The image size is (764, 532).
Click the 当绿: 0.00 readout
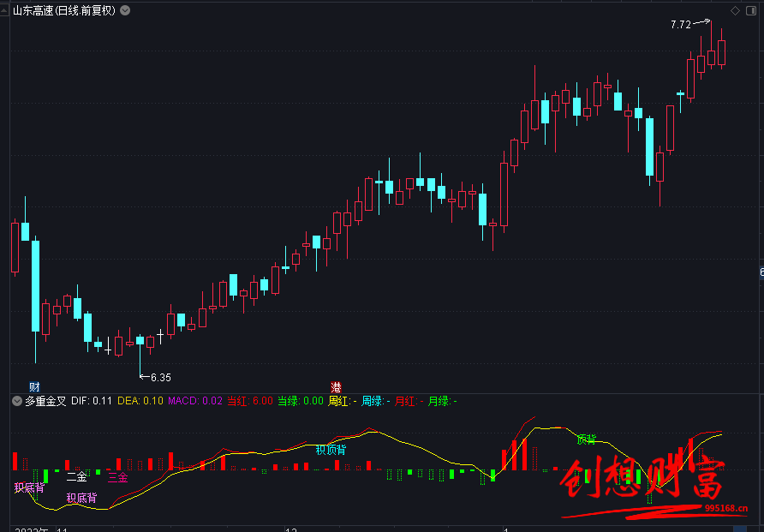click(x=301, y=402)
